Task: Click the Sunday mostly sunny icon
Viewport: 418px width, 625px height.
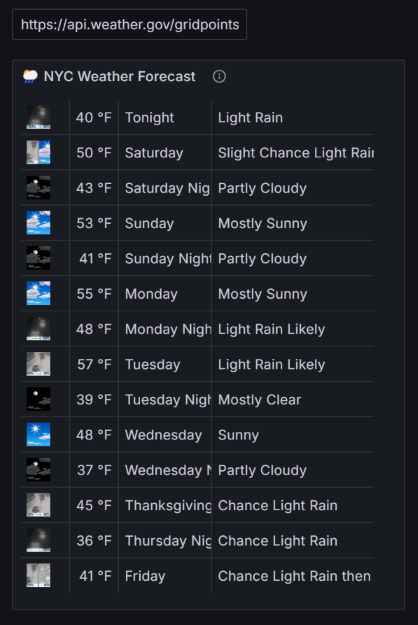Action: (38, 223)
